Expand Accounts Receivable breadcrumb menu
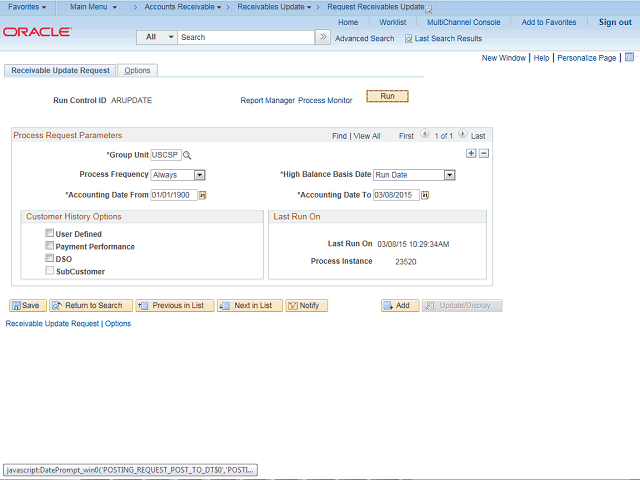This screenshot has width=640, height=480. pos(183,7)
